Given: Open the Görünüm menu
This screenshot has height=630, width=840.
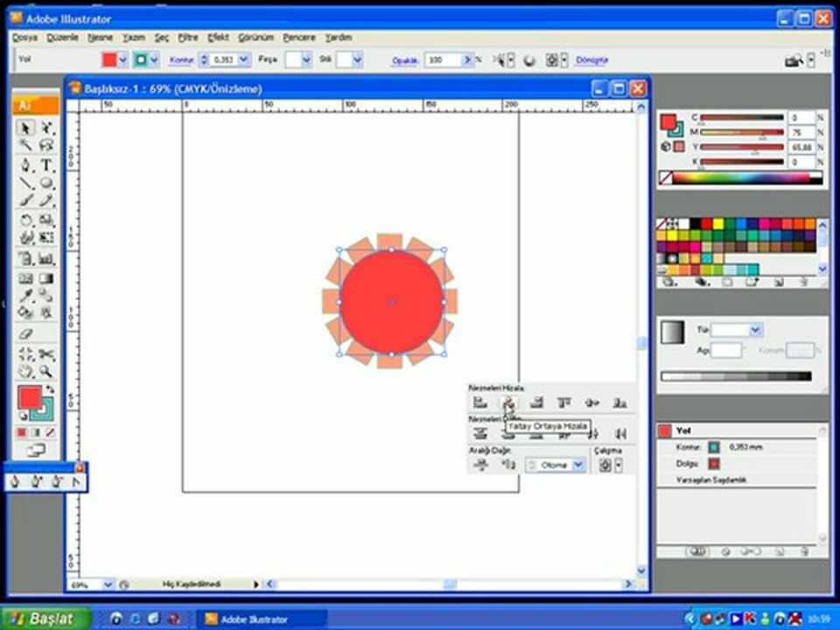Looking at the screenshot, I should [x=255, y=38].
